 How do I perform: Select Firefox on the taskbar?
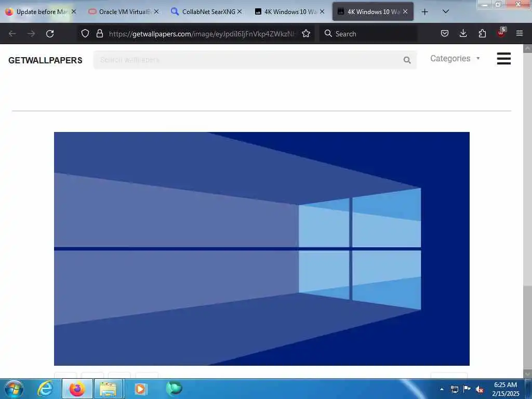tap(77, 389)
